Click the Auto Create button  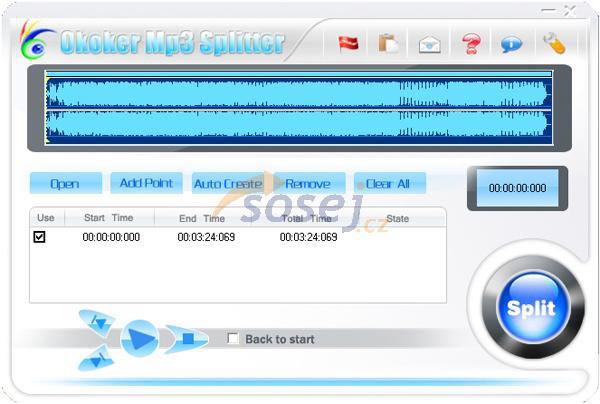pos(228,183)
